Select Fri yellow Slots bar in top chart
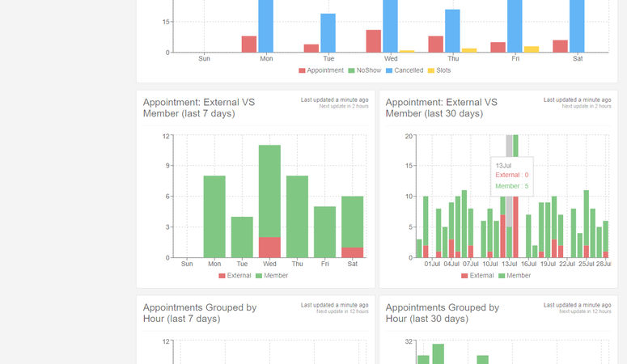The image size is (627, 364). pyautogui.click(x=532, y=49)
